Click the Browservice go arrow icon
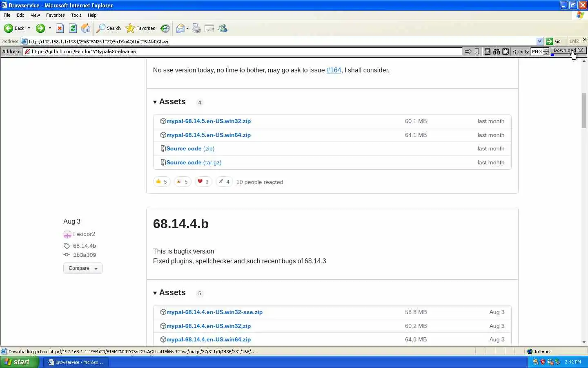The height and width of the screenshot is (368, 588). 468,52
